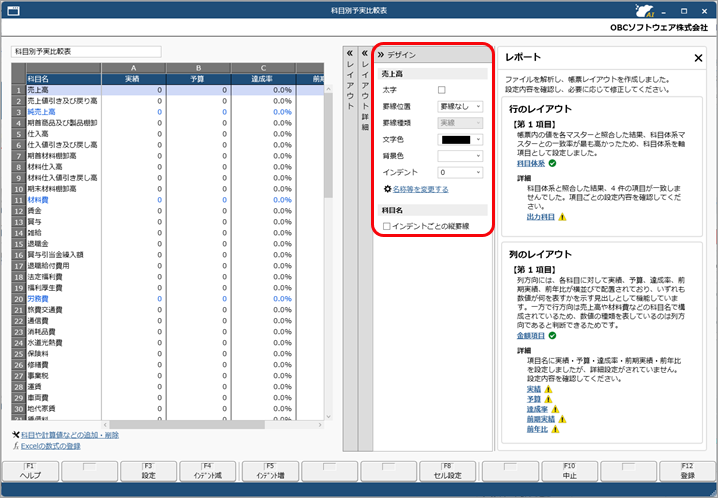Open the 罫線種類 dropdown
The height and width of the screenshot is (498, 718).
pos(460,123)
